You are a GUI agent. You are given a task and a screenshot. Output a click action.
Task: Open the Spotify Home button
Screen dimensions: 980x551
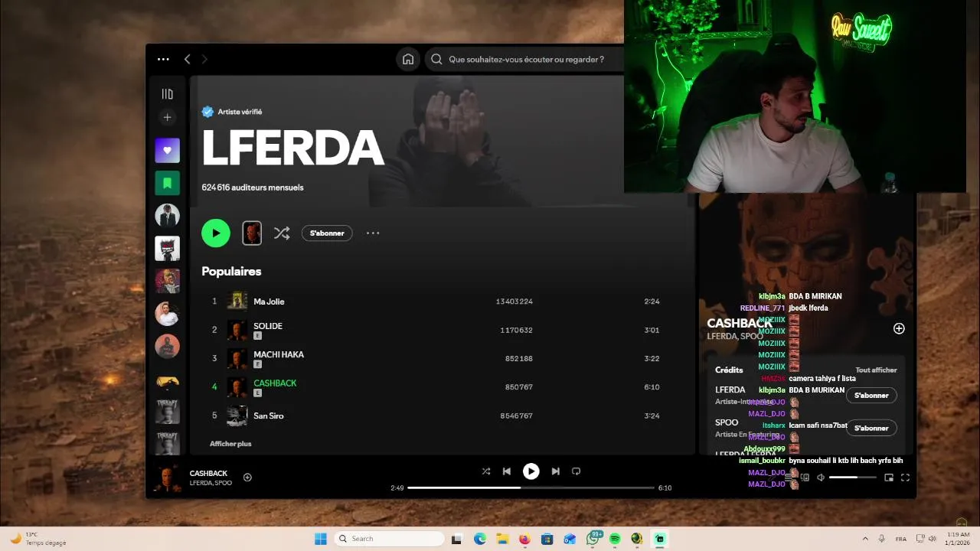coord(408,59)
